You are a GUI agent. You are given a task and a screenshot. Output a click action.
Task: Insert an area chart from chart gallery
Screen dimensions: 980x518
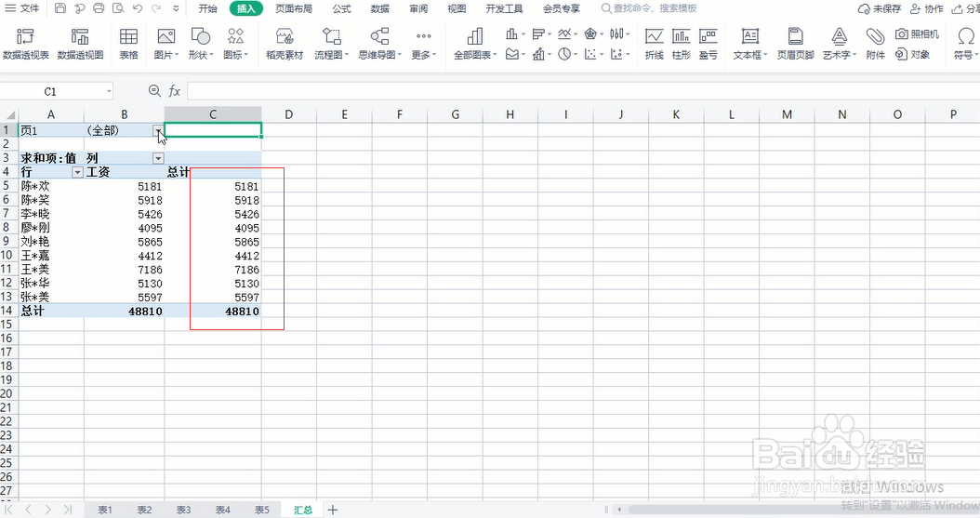[514, 54]
